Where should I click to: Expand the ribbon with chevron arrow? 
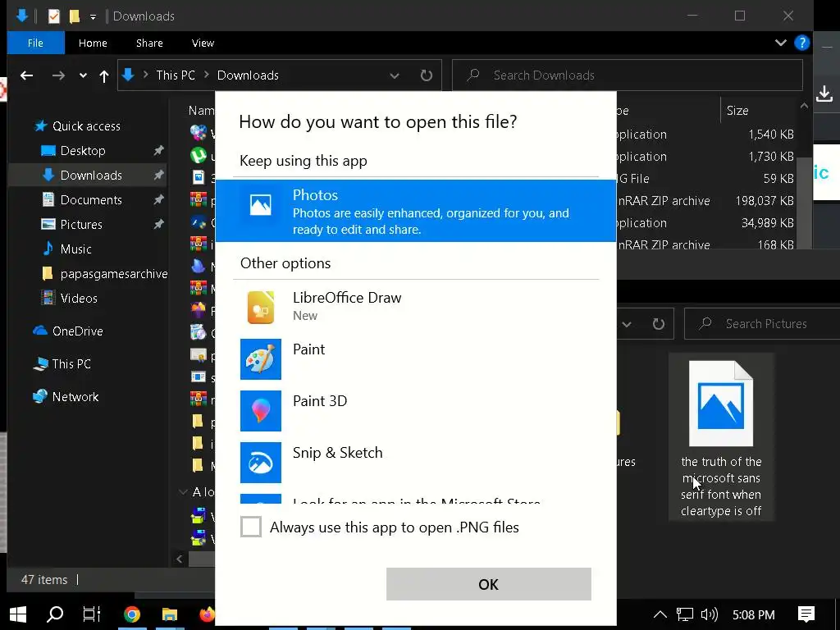point(781,43)
